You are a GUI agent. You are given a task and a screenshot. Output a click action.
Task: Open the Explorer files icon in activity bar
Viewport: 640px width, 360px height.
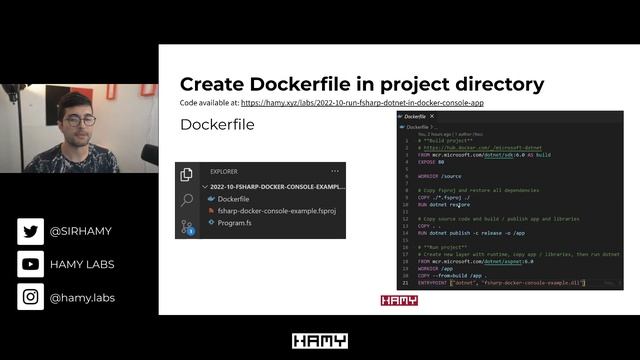coord(187,174)
